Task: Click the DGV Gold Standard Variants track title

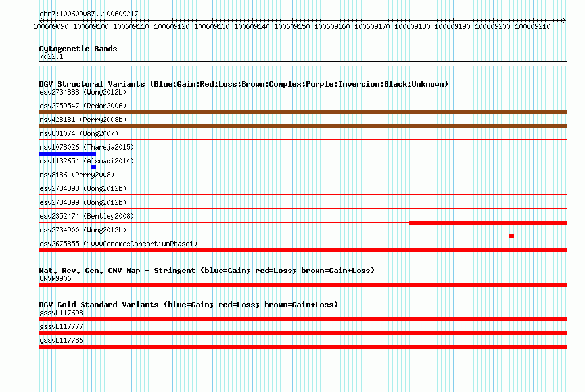Action: [189, 305]
